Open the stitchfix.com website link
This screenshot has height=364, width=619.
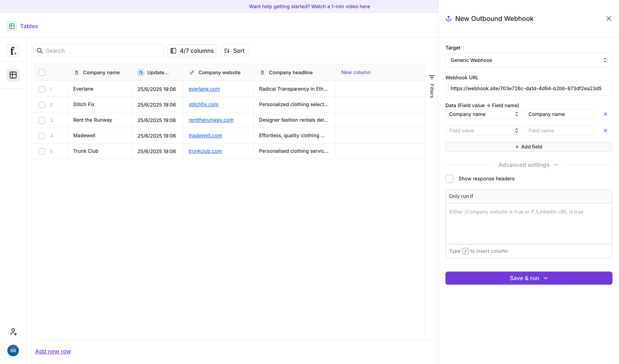203,104
